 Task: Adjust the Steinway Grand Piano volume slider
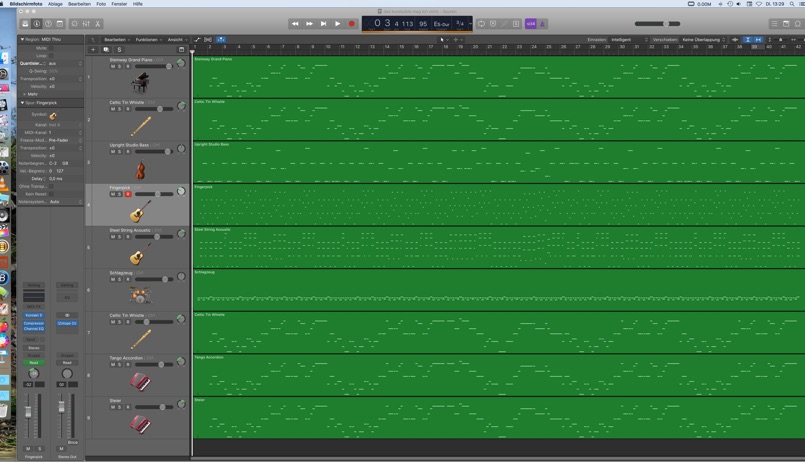(x=154, y=66)
